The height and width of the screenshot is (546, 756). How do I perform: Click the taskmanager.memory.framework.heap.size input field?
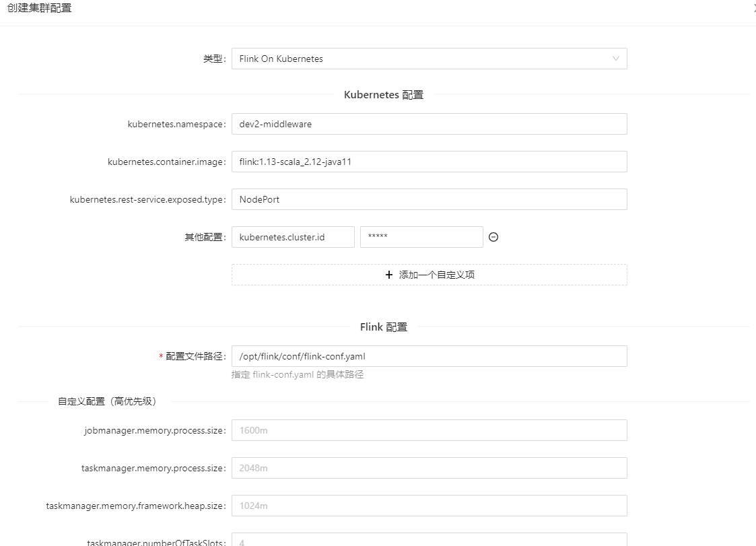click(x=429, y=506)
